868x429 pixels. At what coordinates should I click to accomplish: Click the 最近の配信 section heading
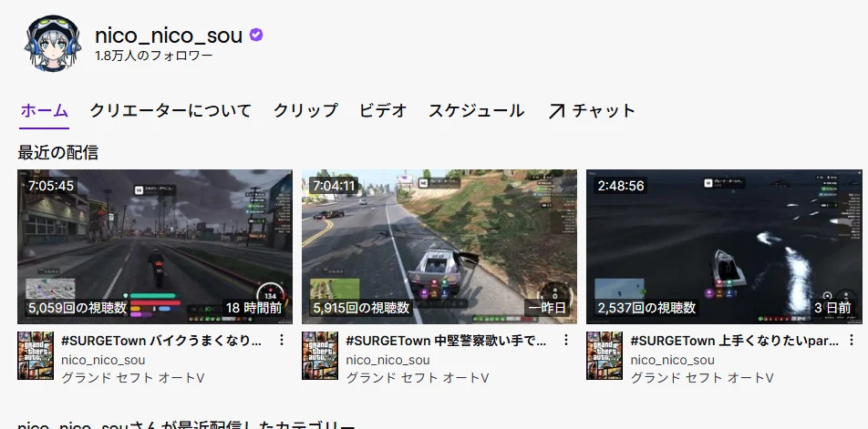click(58, 152)
